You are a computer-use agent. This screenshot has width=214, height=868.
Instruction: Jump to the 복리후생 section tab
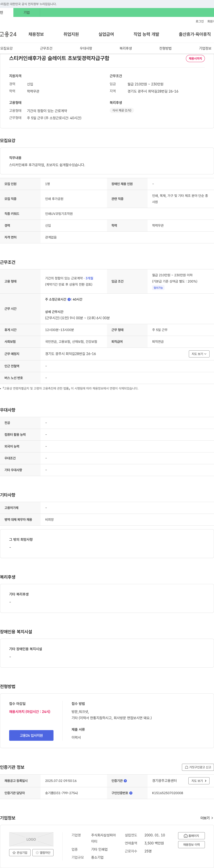(126, 48)
